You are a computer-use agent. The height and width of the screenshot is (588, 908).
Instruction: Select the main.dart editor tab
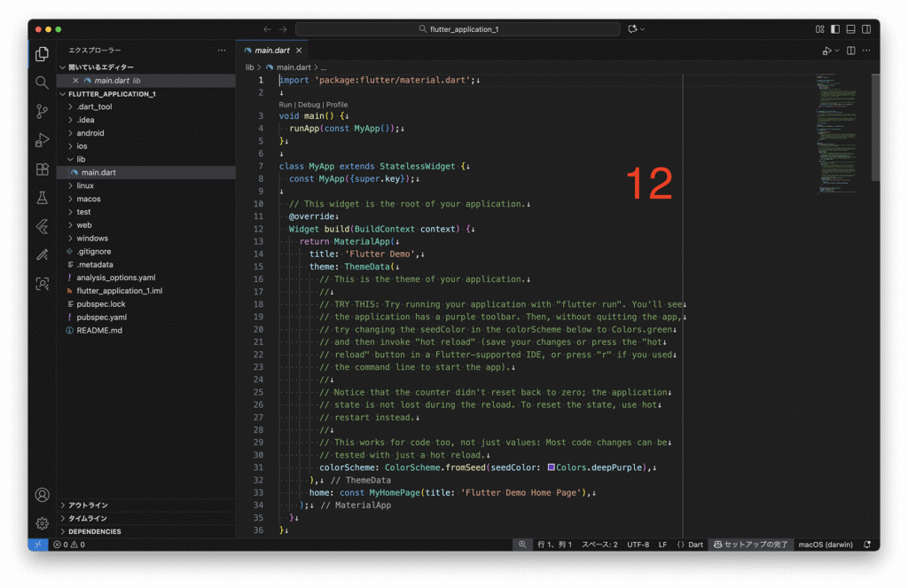coord(271,51)
